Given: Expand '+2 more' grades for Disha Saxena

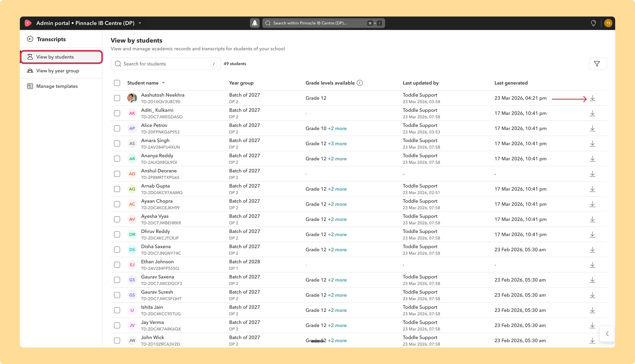Looking at the screenshot, I should pyautogui.click(x=337, y=249).
